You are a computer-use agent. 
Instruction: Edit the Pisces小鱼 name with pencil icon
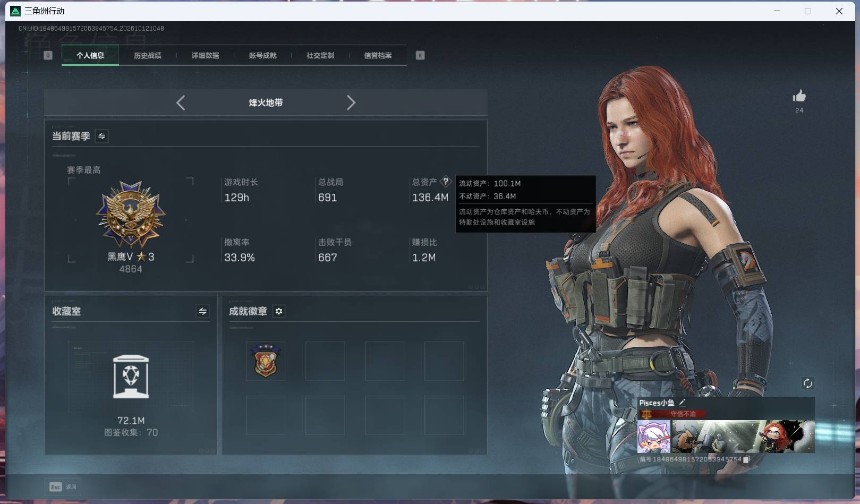coord(682,403)
